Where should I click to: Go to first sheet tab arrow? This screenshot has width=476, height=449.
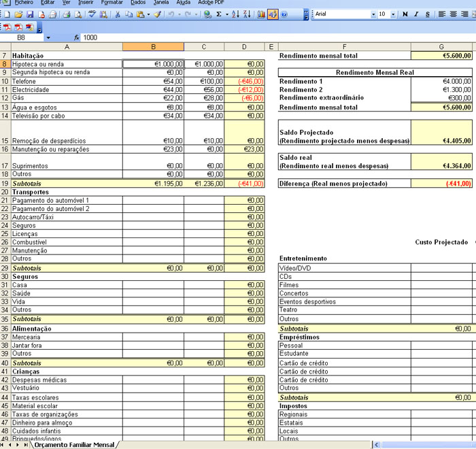tap(3, 445)
